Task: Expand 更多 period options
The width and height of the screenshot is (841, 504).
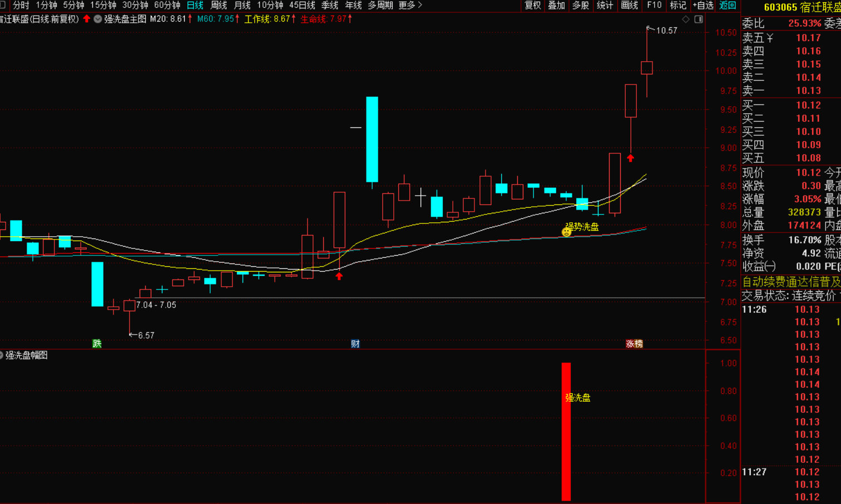Action: point(410,6)
